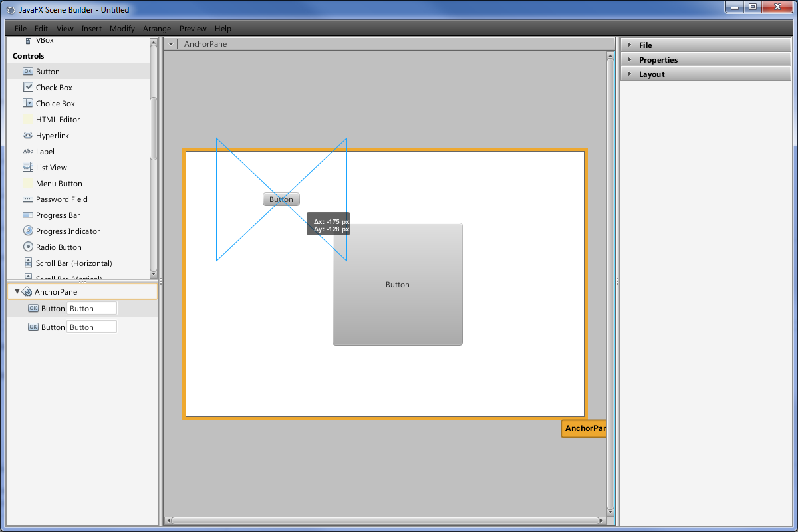Collapse the AnchorPane node in hierarchy
Viewport: 798px width, 532px height.
[17, 291]
